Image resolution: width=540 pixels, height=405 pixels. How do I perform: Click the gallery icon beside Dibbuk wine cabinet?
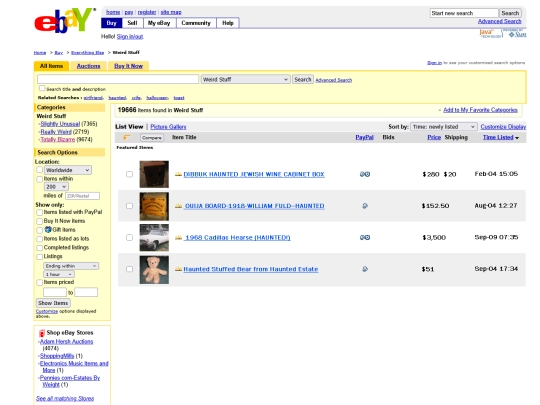pos(178,174)
